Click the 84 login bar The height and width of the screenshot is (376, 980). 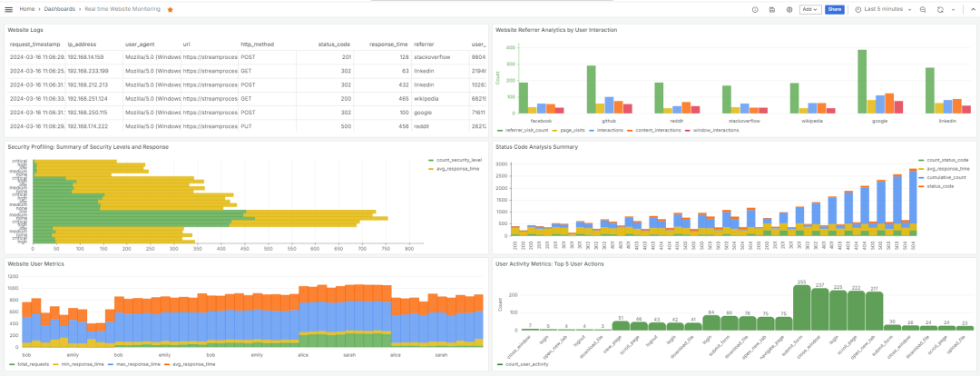(711, 322)
